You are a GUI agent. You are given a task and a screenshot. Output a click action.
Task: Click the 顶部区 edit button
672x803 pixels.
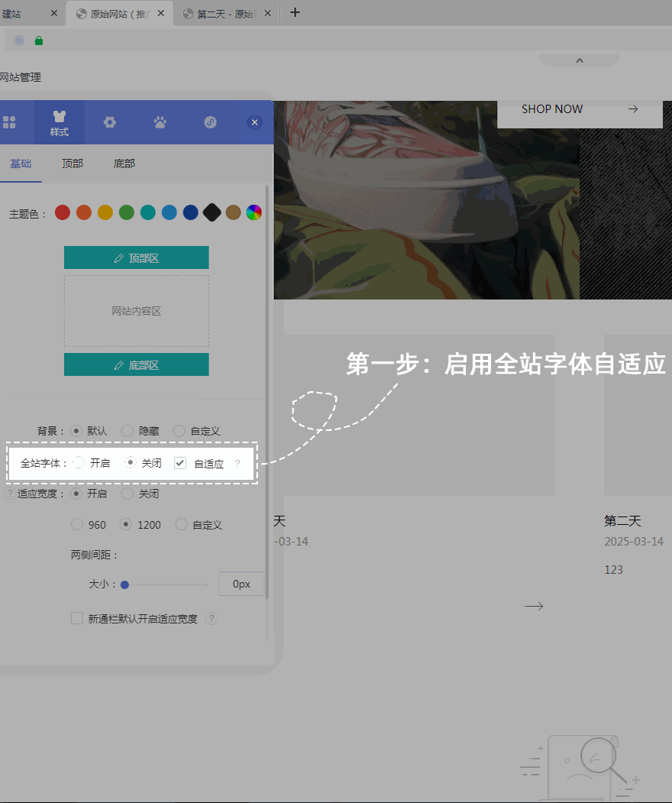(136, 258)
